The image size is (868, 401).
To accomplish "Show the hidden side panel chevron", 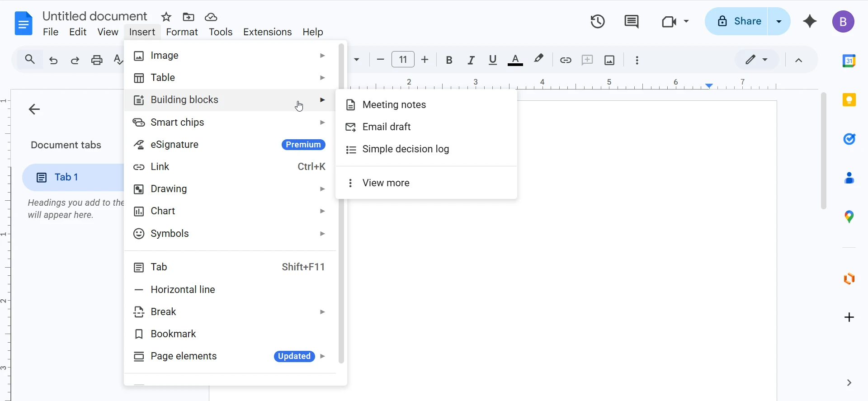I will pos(849,383).
